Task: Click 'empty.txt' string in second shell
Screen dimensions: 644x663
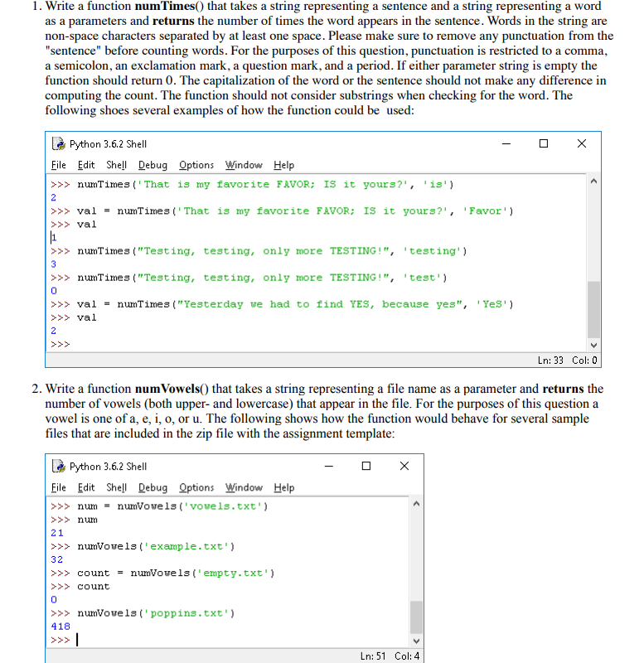Action: coord(233,573)
